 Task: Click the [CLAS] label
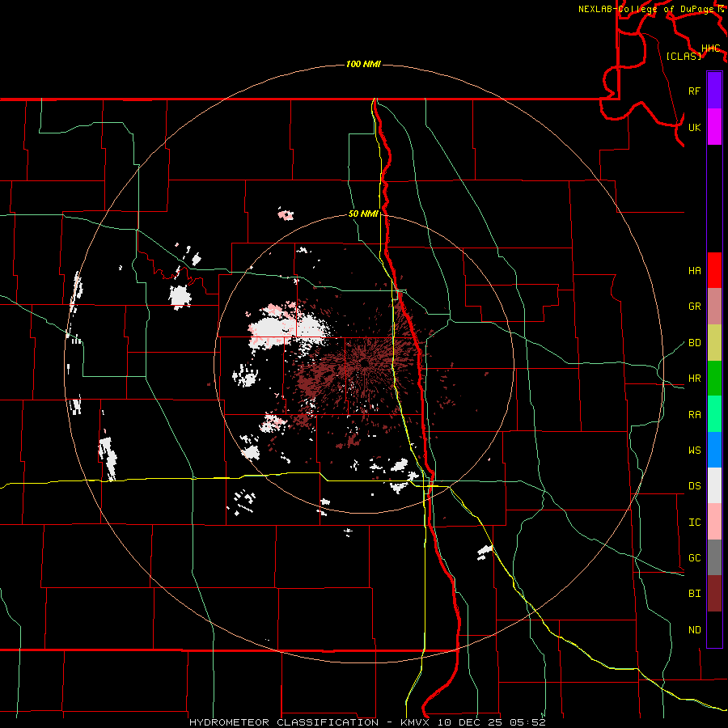click(x=684, y=56)
